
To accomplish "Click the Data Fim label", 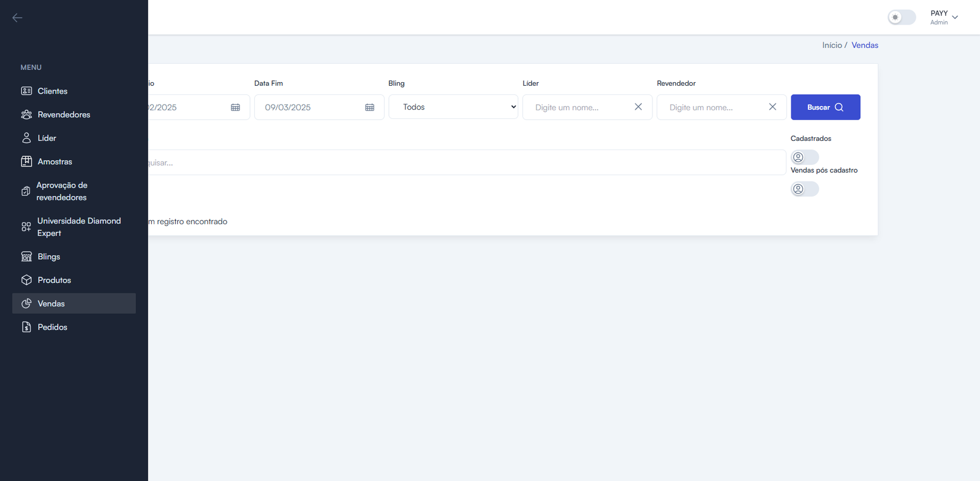I will pos(268,83).
